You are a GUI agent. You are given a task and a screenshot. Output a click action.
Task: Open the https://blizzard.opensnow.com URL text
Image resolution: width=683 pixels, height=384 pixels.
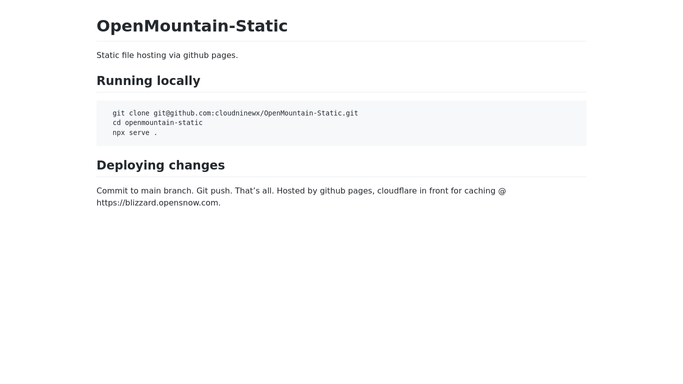157,203
